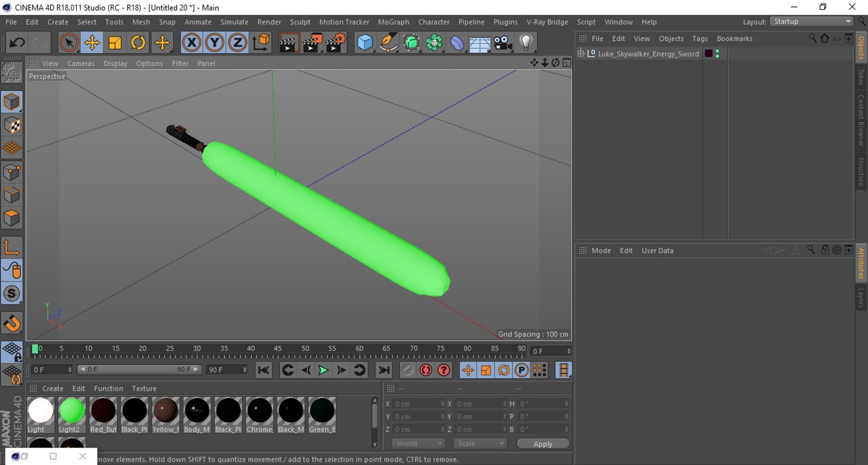This screenshot has width=868, height=465.
Task: Toggle the Enable Axis icon
Action: coord(12,247)
